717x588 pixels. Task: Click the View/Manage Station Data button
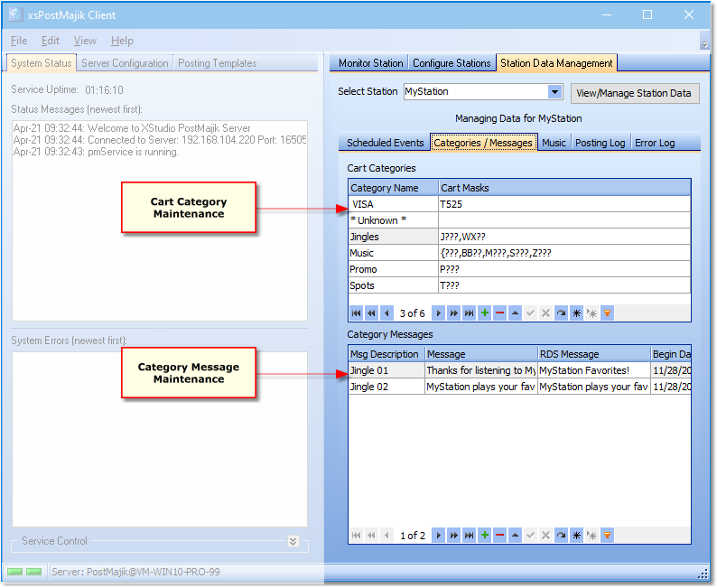coord(635,93)
